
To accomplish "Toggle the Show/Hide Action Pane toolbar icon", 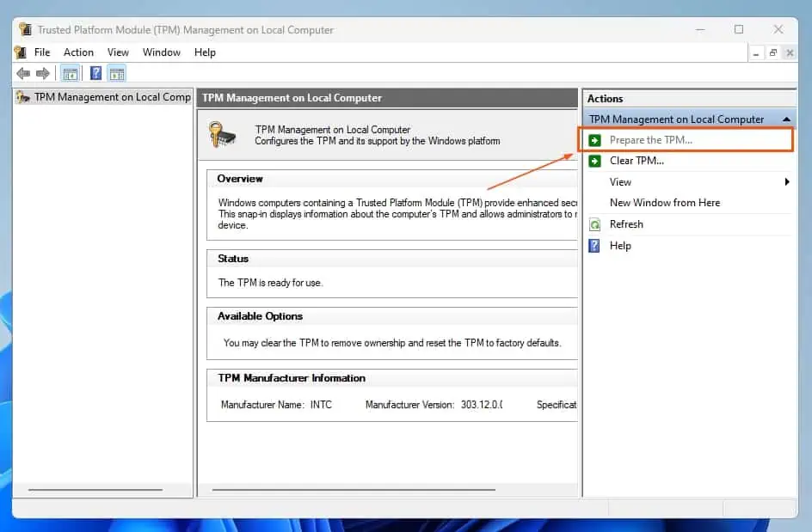I will [117, 74].
